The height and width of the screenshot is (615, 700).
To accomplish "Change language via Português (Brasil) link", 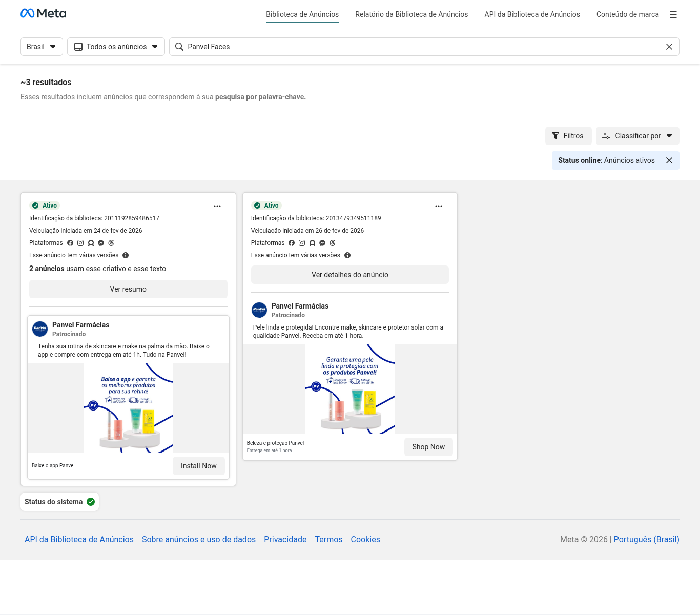I will click(x=647, y=539).
